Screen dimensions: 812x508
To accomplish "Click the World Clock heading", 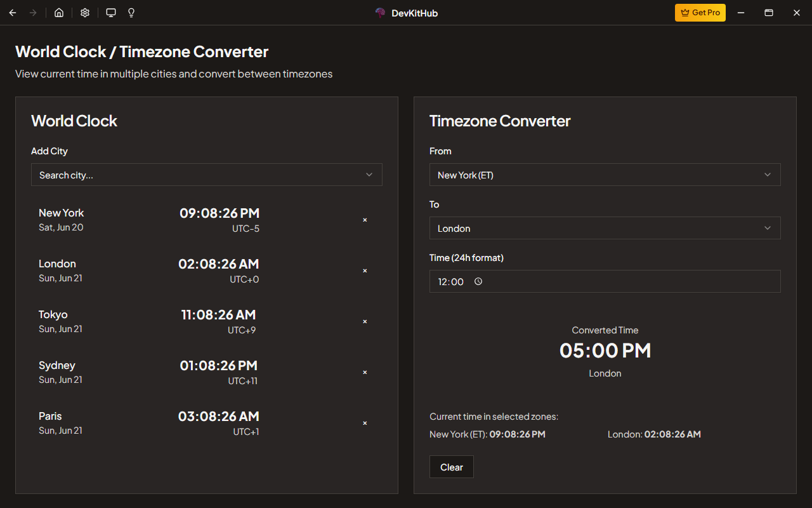I will 74,121.
